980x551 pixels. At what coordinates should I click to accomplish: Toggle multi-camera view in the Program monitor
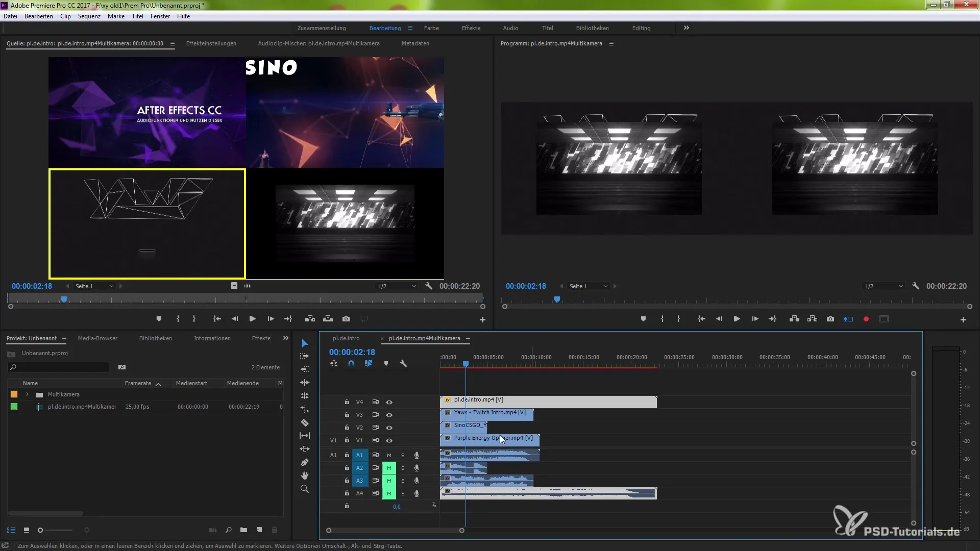(x=848, y=319)
